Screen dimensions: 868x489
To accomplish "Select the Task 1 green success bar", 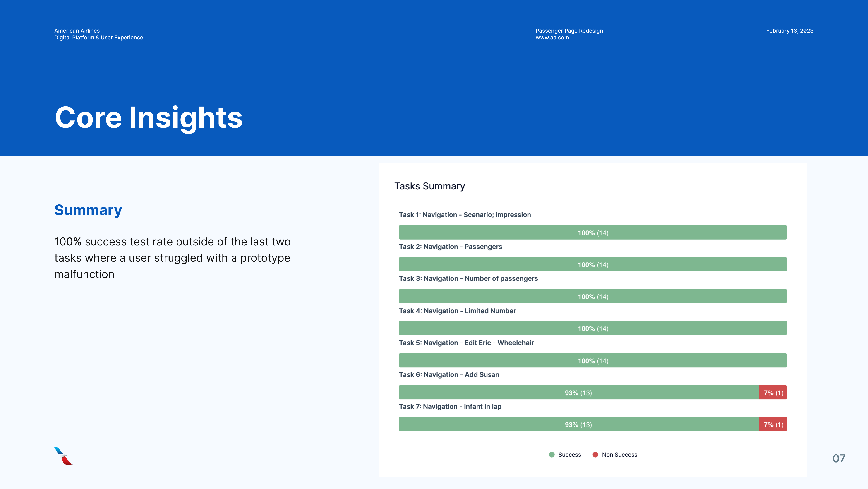I will coord(593,233).
